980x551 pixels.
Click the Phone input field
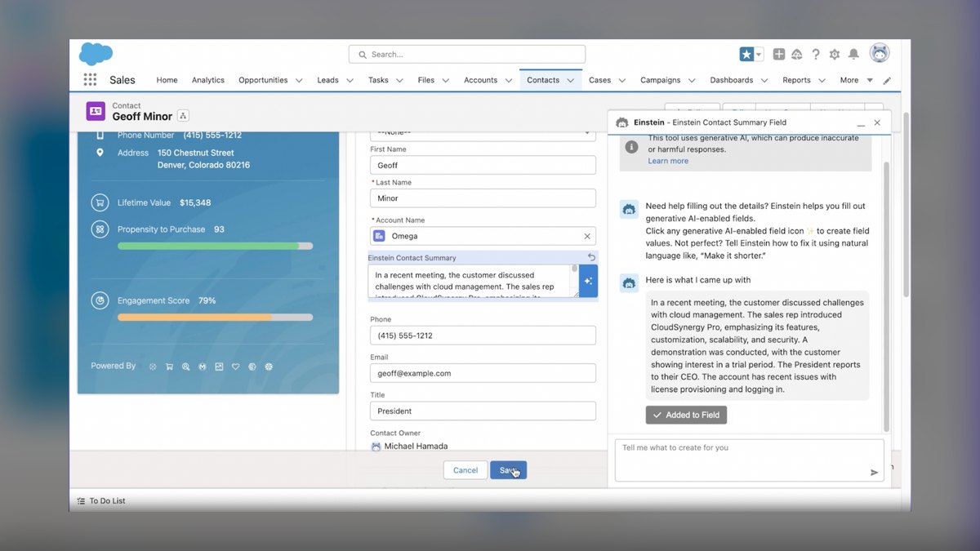coord(483,335)
